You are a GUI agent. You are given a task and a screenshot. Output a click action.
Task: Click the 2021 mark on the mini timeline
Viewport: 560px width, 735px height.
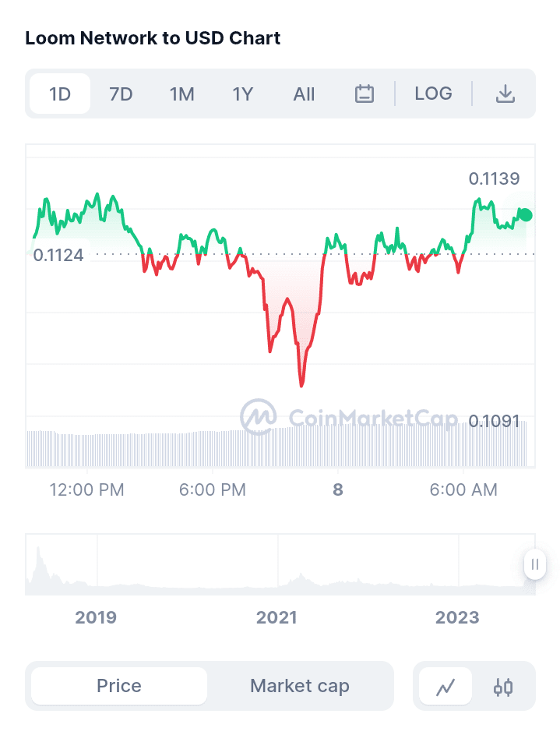coord(276,617)
